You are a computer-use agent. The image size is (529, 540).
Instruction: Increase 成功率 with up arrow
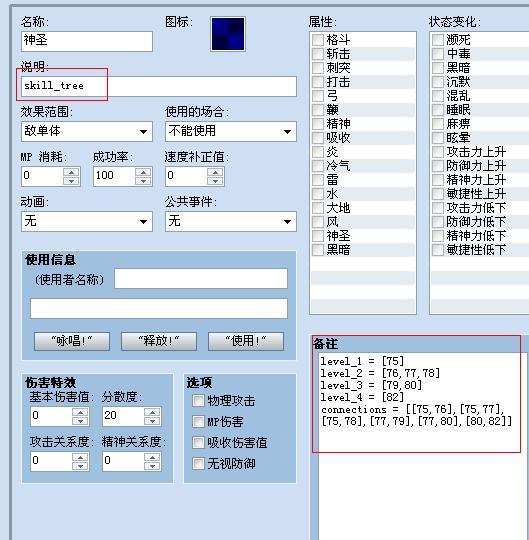(x=143, y=172)
